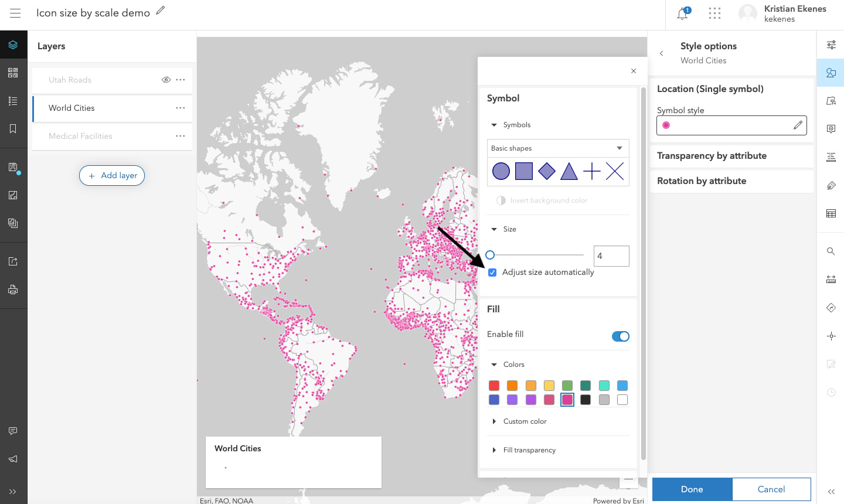Click the Done button

[x=692, y=489]
